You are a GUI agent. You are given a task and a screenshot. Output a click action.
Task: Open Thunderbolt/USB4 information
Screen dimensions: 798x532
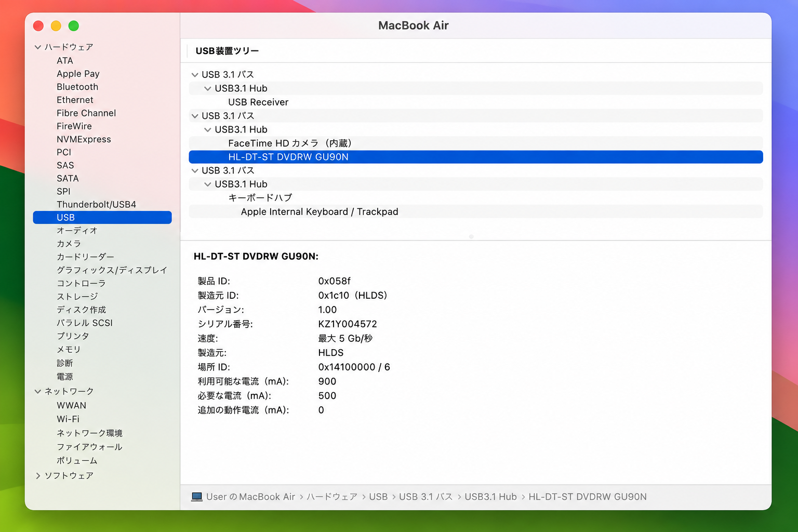96,204
